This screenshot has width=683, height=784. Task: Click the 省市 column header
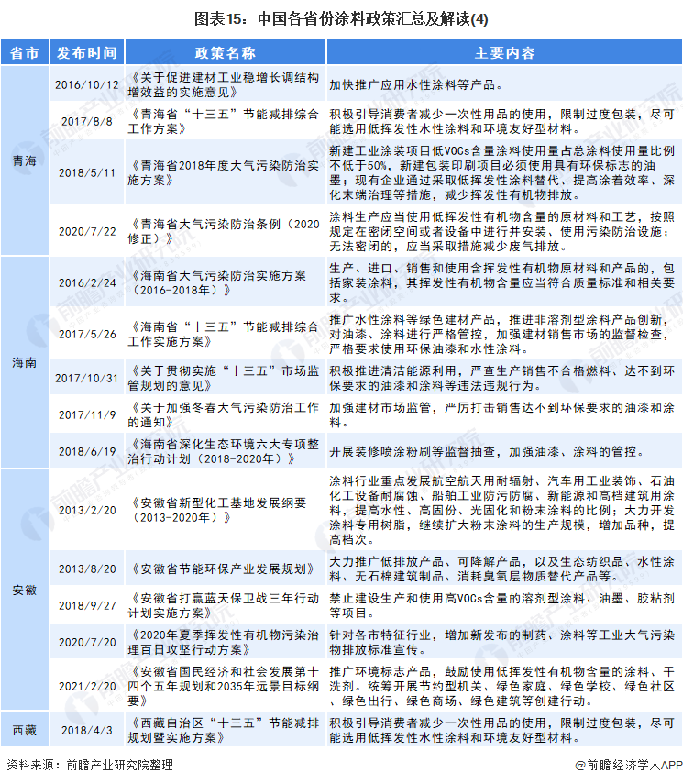click(25, 52)
